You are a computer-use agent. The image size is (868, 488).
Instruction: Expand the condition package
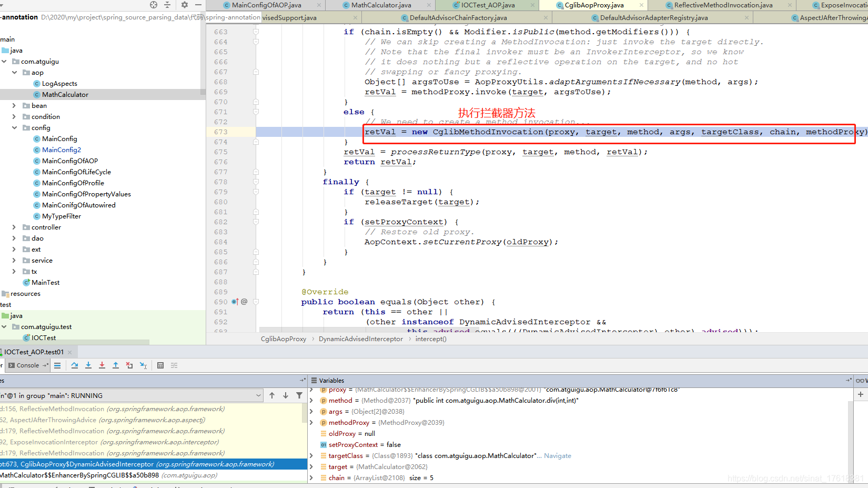(x=14, y=117)
